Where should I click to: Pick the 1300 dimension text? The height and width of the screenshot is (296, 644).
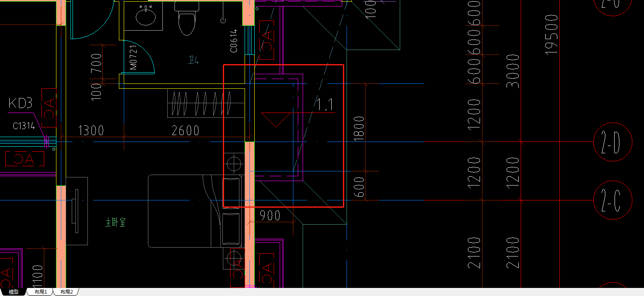91,131
